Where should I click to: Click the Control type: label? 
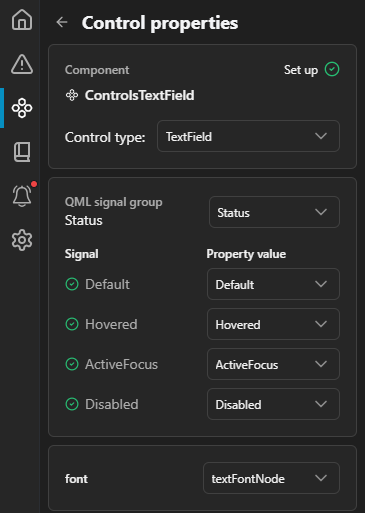tap(105, 137)
